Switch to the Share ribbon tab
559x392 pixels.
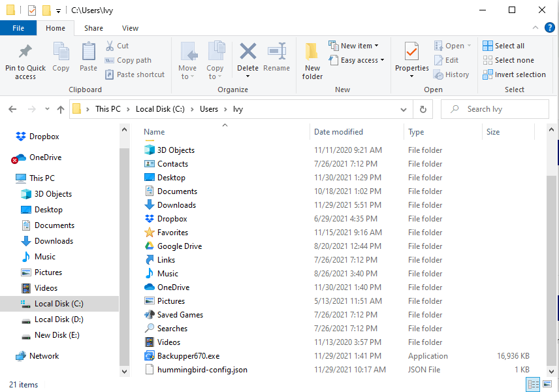(93, 28)
